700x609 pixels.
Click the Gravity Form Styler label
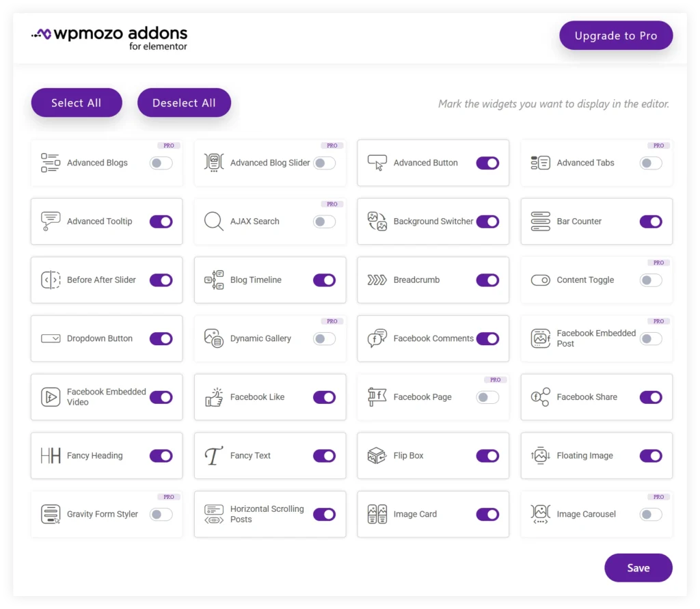pos(103,515)
